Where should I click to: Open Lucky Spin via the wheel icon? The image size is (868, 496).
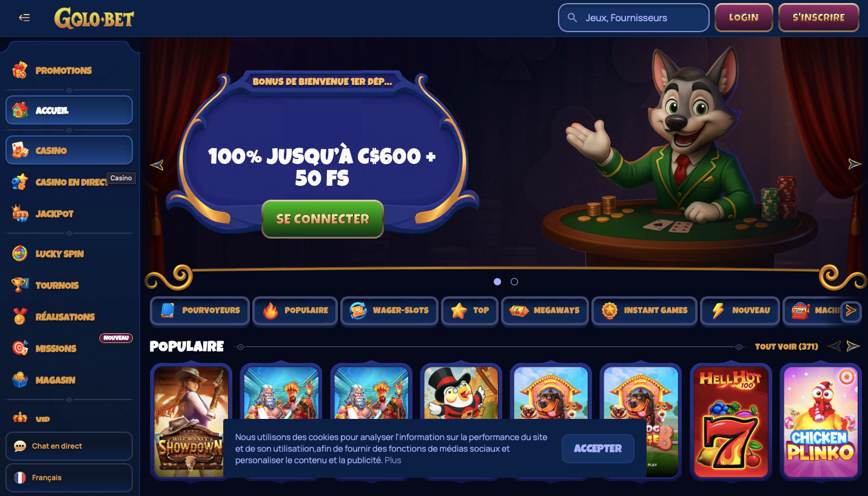tap(20, 254)
